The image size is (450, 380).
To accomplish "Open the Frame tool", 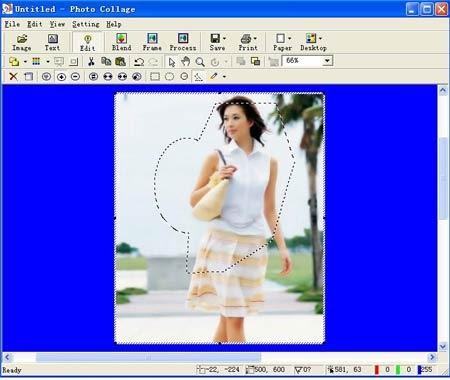I will click(152, 42).
